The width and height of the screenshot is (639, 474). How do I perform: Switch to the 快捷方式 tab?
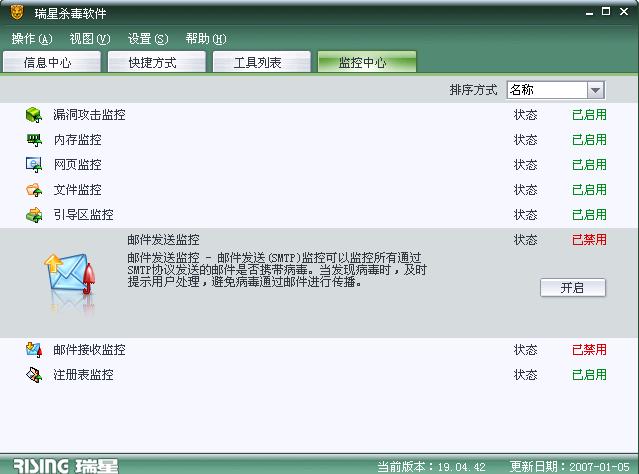[x=156, y=62]
